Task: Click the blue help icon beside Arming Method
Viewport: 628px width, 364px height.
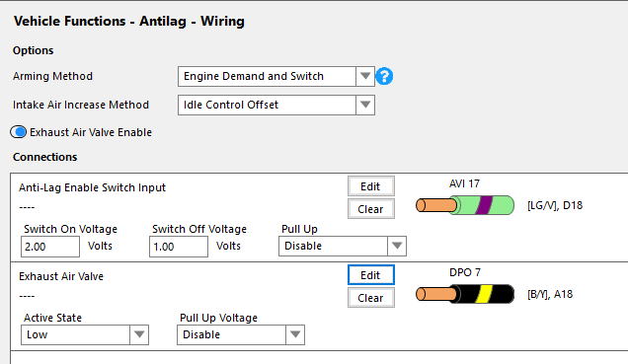Action: [384, 76]
